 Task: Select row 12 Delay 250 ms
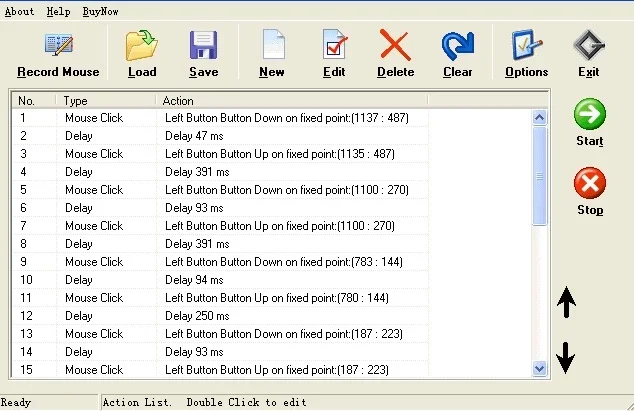click(x=220, y=316)
